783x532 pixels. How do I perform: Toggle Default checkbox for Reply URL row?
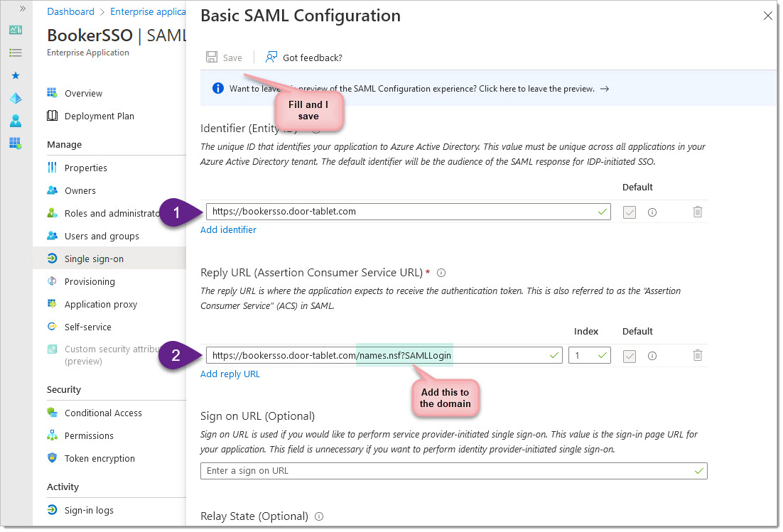[x=629, y=355]
